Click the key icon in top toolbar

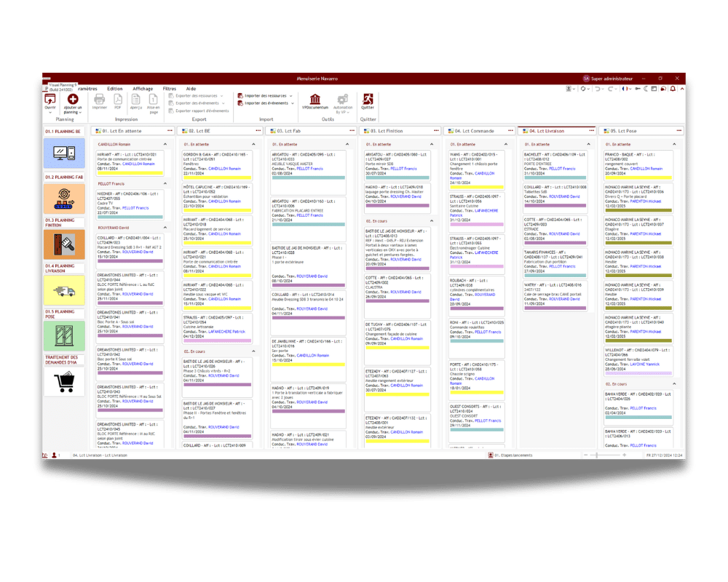click(x=638, y=89)
